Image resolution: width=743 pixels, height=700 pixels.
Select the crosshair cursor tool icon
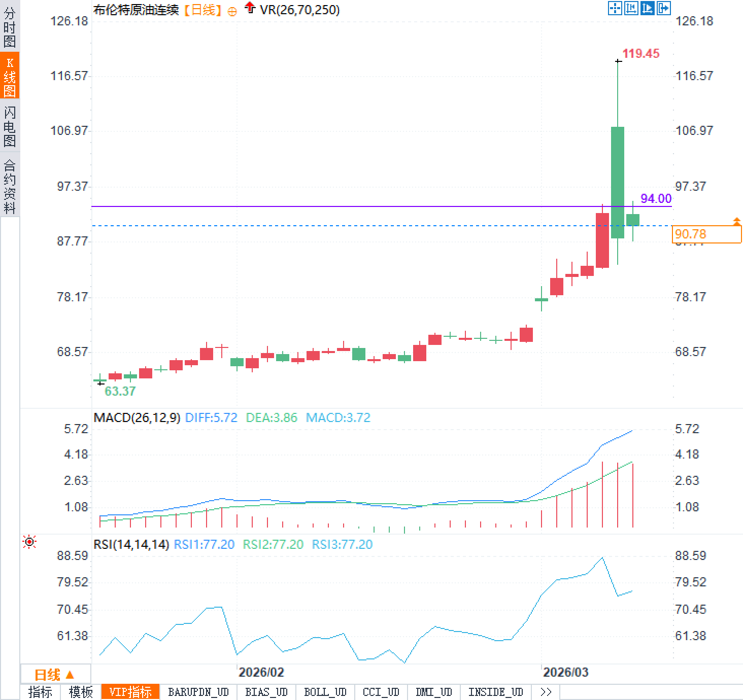tap(615, 8)
